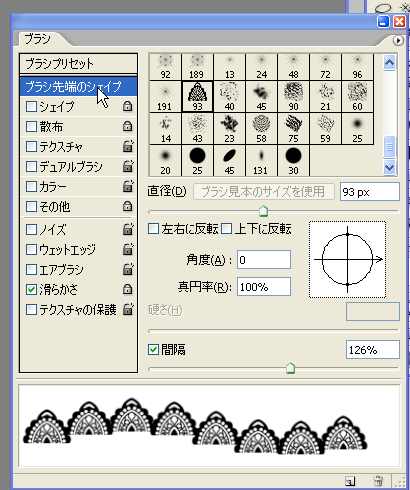Viewport: 410px width, 490px height.
Task: Select the brush tip numbered 14
Action: tap(165, 128)
